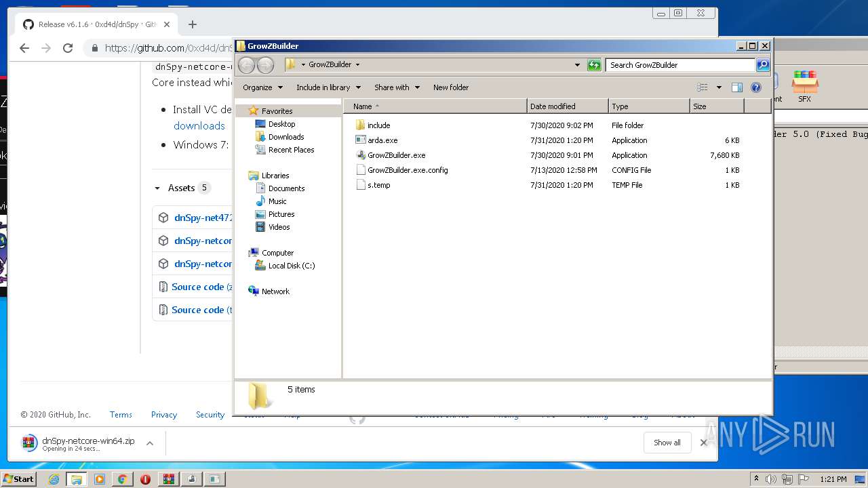Open the Music library
Viewport: 868px width, 488px height.
click(277, 201)
